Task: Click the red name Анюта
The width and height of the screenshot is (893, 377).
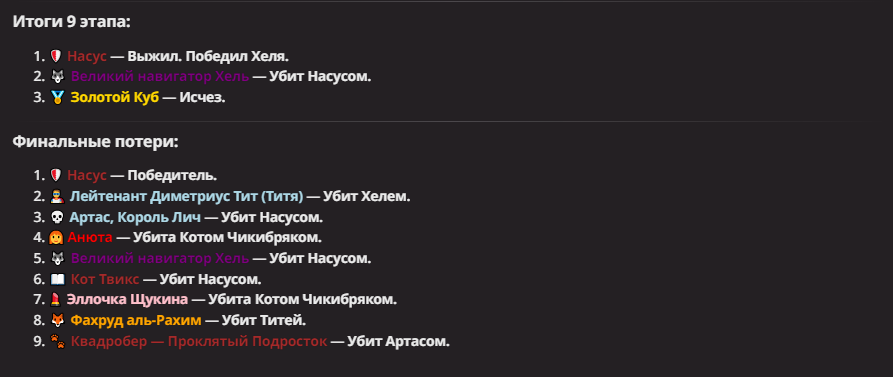Action: pyautogui.click(x=89, y=238)
